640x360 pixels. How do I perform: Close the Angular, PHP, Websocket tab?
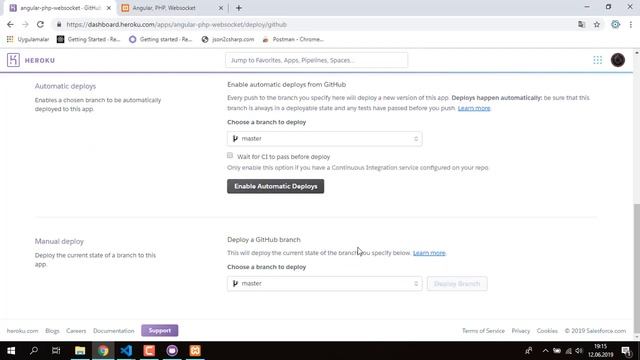click(x=221, y=8)
